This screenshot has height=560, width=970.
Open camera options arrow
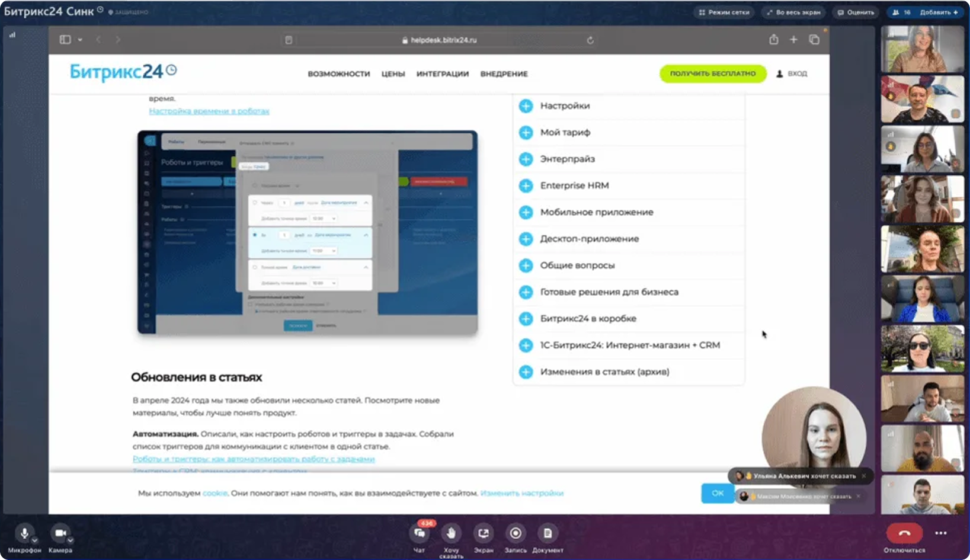(x=70, y=540)
